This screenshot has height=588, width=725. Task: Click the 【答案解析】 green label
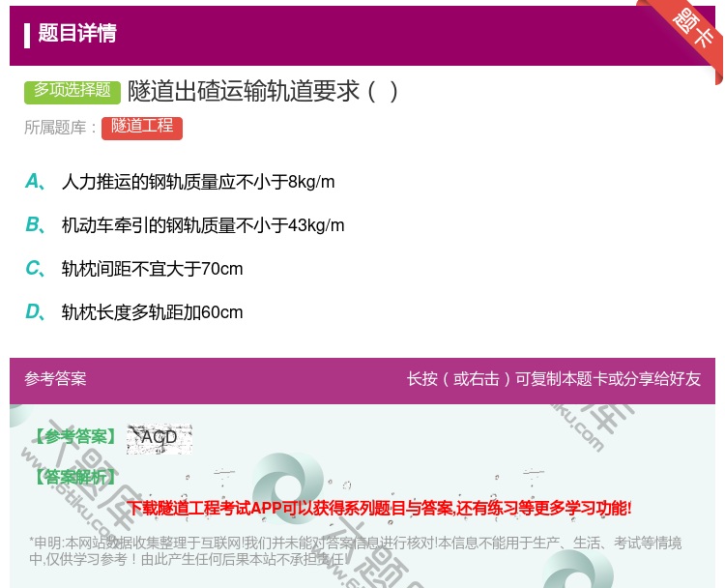(x=74, y=477)
